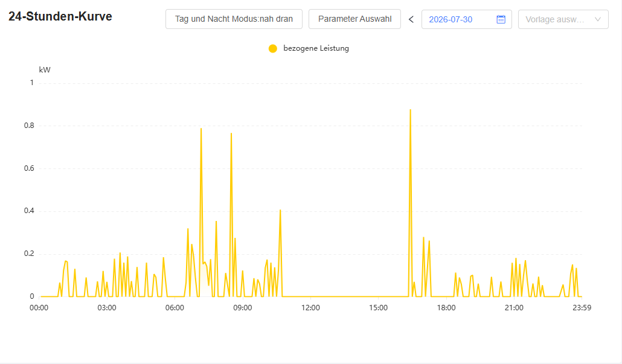Click the 0.6 y-axis tick label
The image size is (622, 364).
tap(29, 168)
